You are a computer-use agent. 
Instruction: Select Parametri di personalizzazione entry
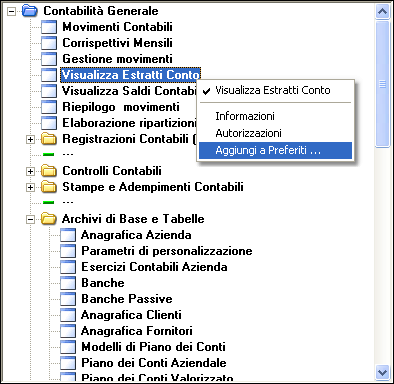tap(167, 251)
